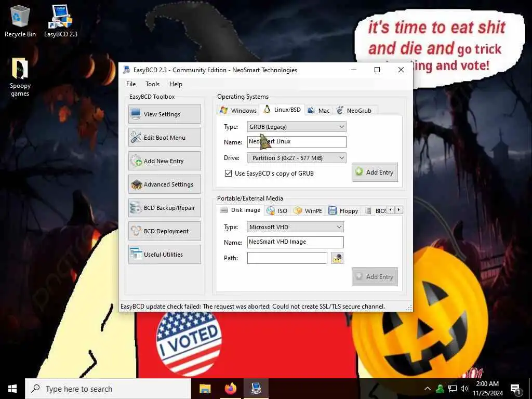This screenshot has width=532, height=399.
Task: Open the taskbar clock and date
Action: coord(487,389)
